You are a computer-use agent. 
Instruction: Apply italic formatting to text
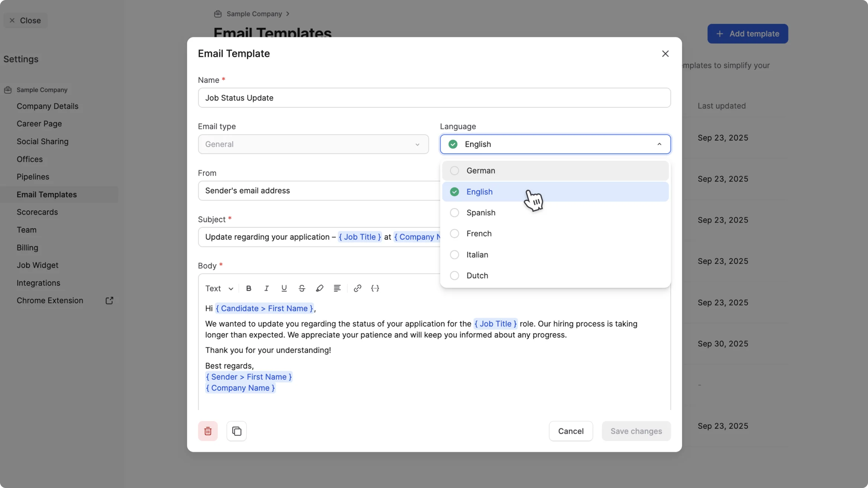pos(266,288)
